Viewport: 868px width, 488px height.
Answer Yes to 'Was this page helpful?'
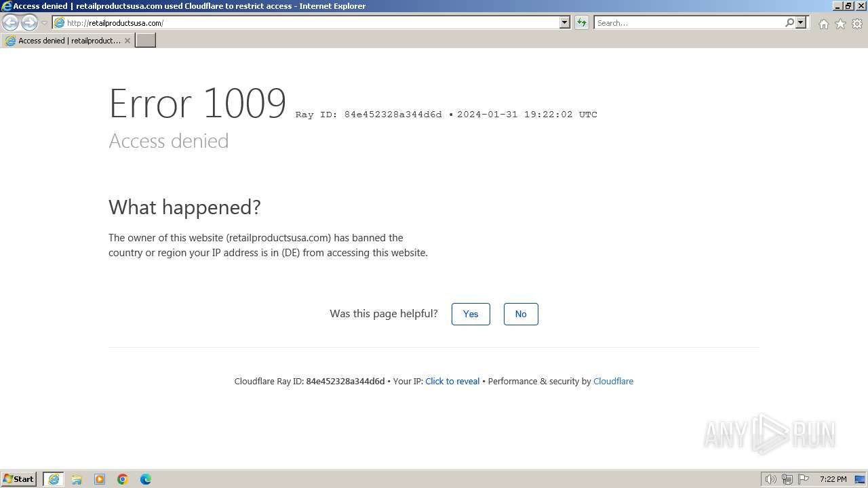(x=471, y=314)
